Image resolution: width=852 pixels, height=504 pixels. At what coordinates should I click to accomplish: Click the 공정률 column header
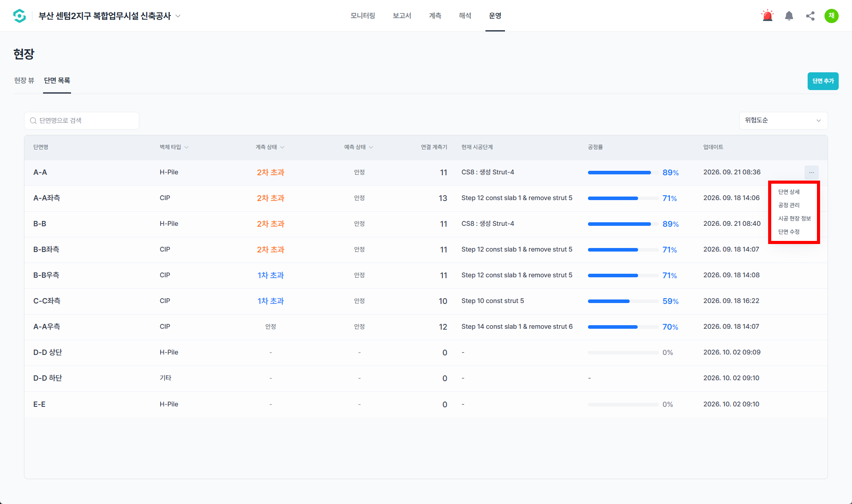595,147
